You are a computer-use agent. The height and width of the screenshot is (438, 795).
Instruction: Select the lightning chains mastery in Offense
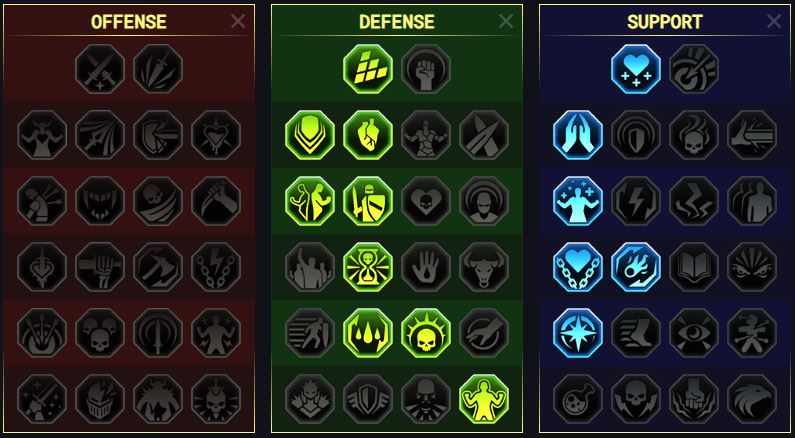point(216,267)
